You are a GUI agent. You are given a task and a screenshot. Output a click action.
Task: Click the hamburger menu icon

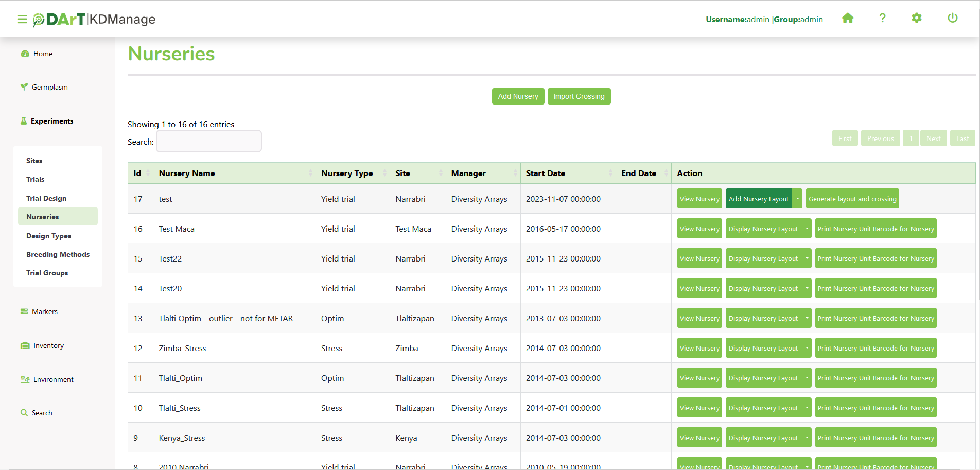click(22, 20)
